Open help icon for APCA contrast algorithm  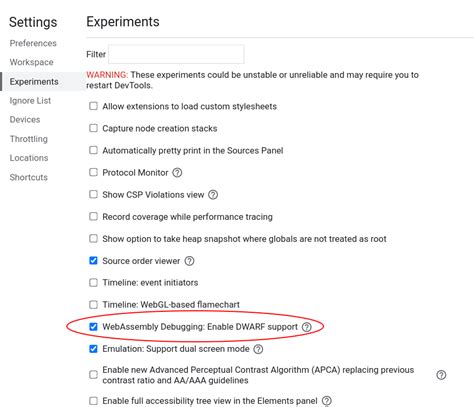tap(441, 375)
